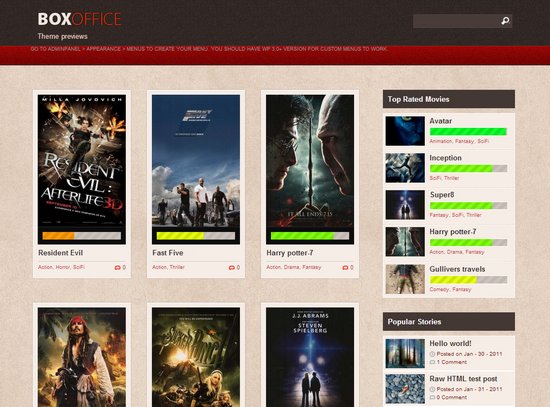
Task: Click the Gullivers travels title link
Action: pos(457,269)
